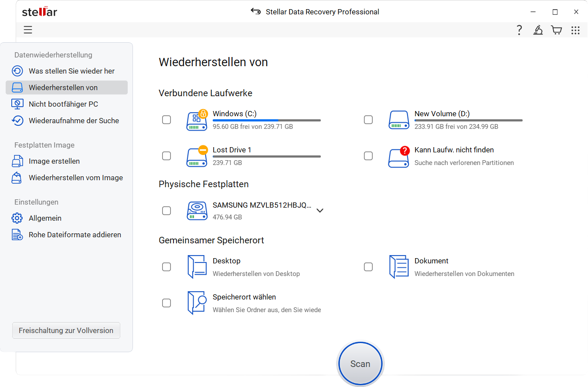Click the Dokument folder icon
The image size is (588, 387).
399,267
